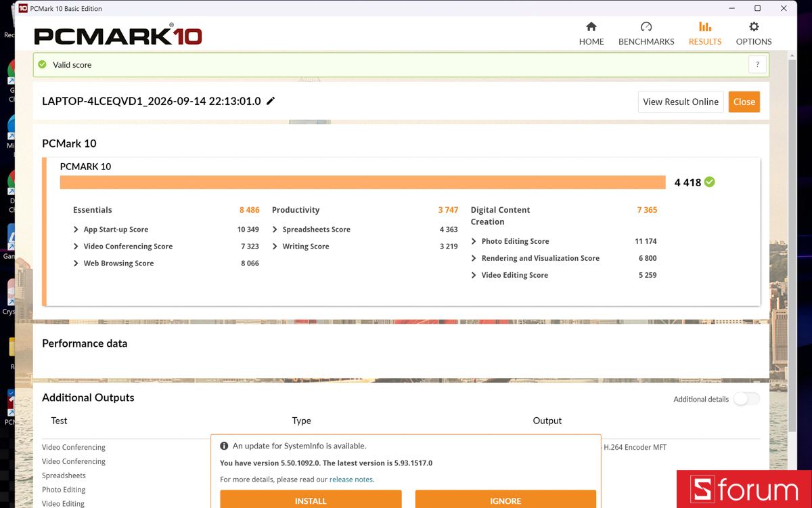
Task: Click the green valid score checkmark icon
Action: click(42, 64)
